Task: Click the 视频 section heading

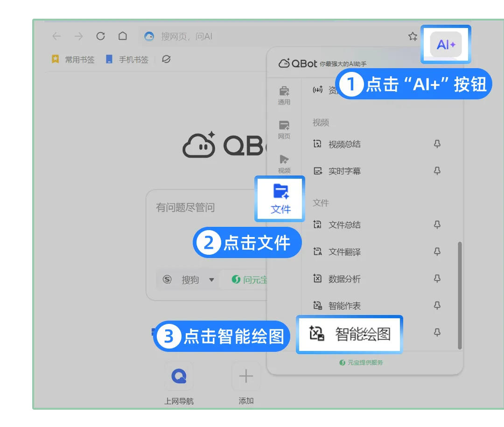Action: pos(321,123)
